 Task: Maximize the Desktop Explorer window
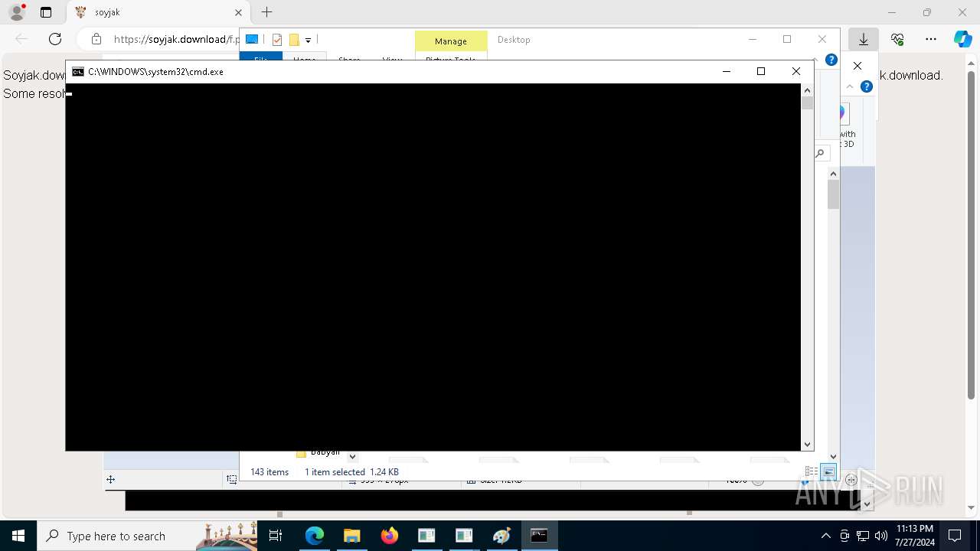tap(787, 39)
